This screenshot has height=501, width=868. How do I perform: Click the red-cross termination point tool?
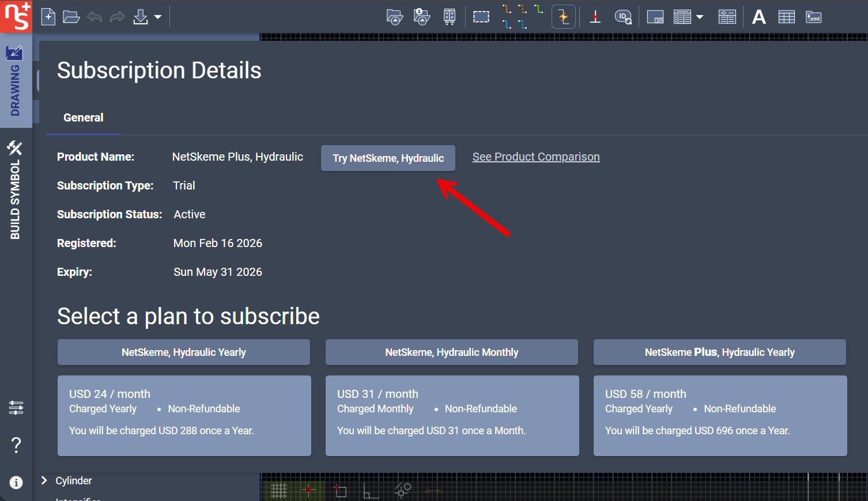pos(595,17)
